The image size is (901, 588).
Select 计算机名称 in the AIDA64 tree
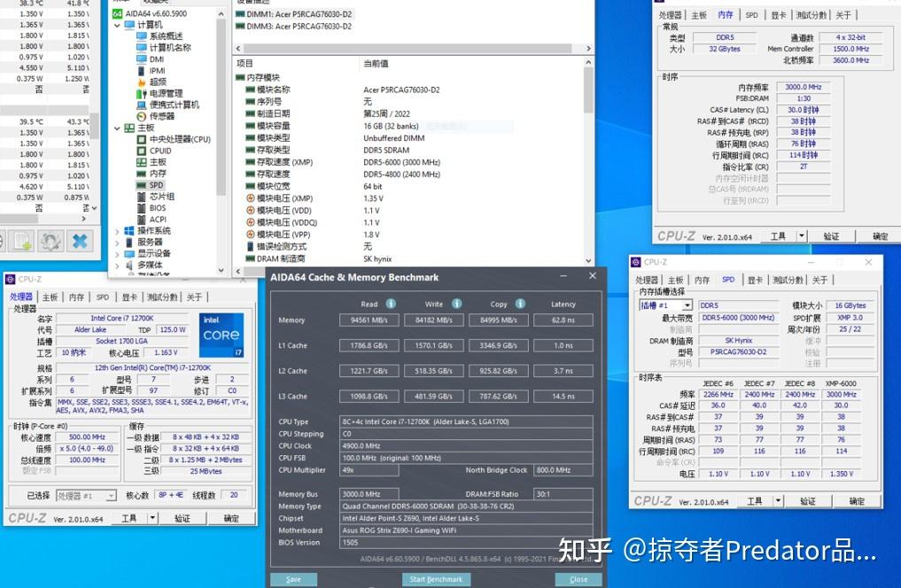pyautogui.click(x=164, y=48)
